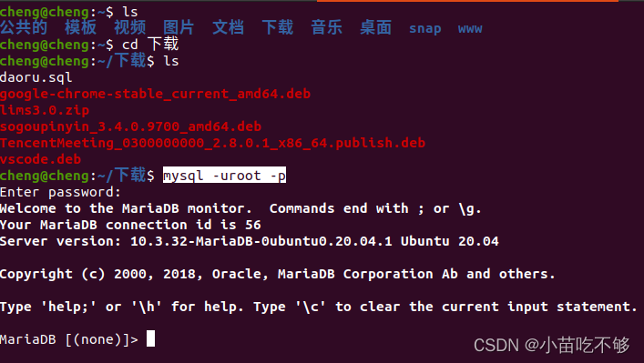Click google-chrome-stable_current_amd64.deb in the listing
This screenshot has height=363, width=644.
coord(155,94)
